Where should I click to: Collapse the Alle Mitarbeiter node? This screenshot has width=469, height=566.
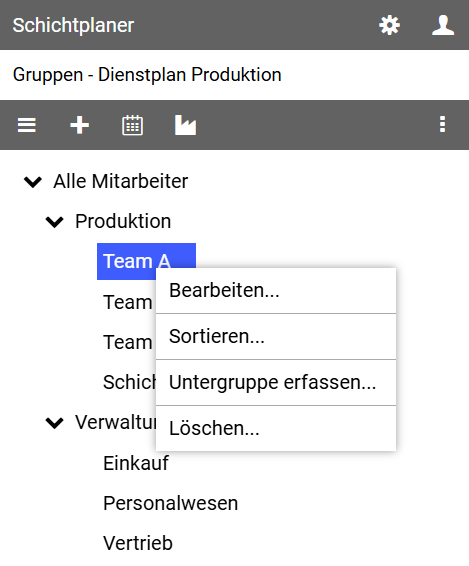(x=33, y=182)
